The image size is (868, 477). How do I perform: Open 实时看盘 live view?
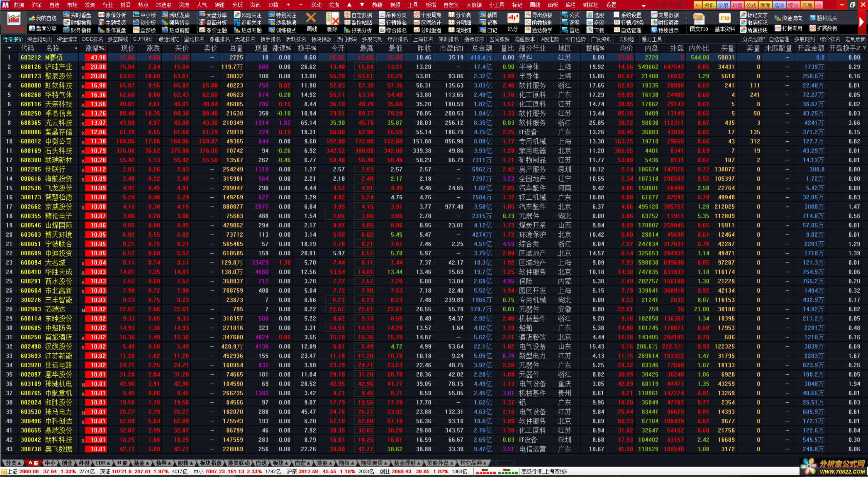click(x=77, y=15)
